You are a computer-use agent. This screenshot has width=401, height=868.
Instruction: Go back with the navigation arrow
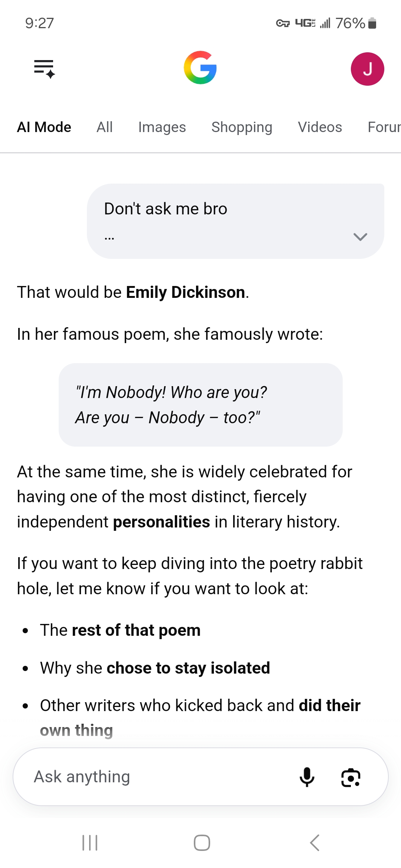(x=314, y=843)
